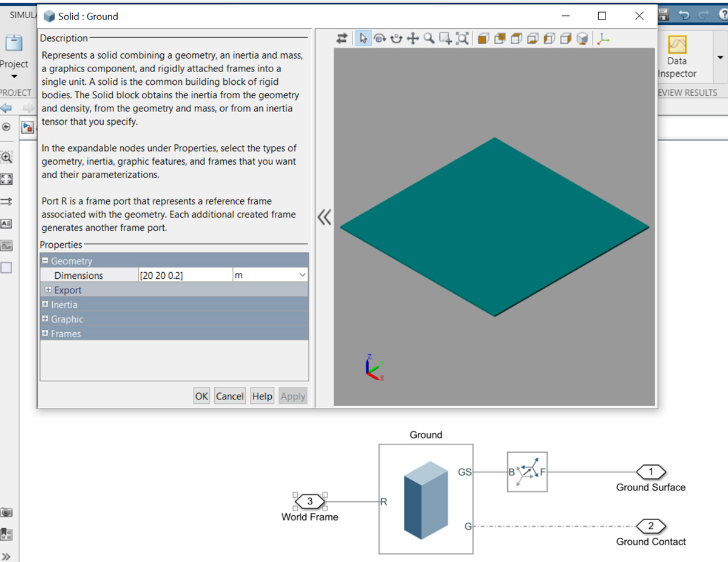The height and width of the screenshot is (562, 728).
Task: Select the arrow Select tool in the viewer
Action: pyautogui.click(x=362, y=38)
